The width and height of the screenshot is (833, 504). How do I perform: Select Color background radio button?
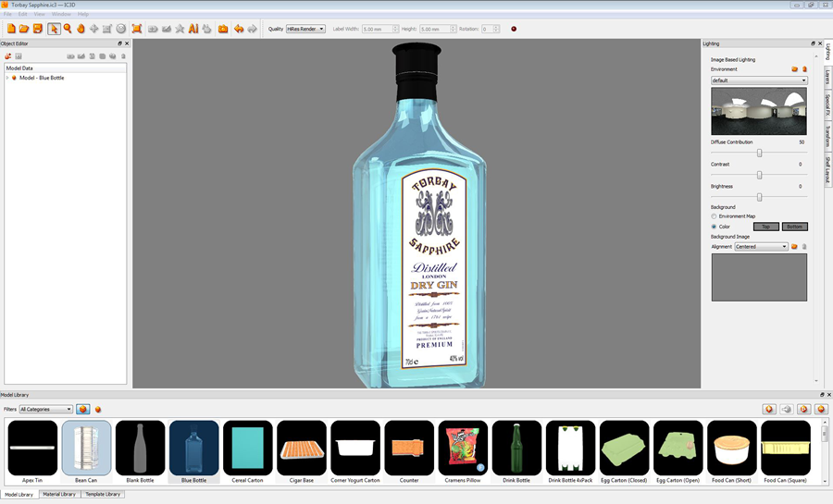(x=714, y=227)
